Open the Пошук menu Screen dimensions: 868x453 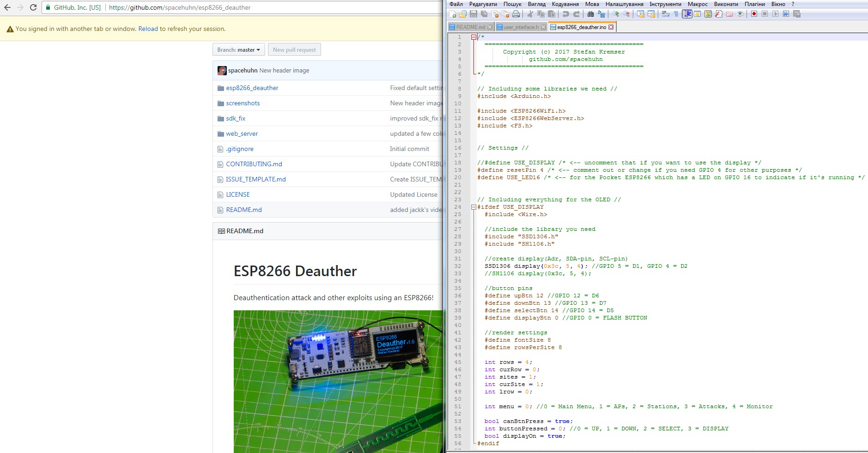pyautogui.click(x=512, y=4)
